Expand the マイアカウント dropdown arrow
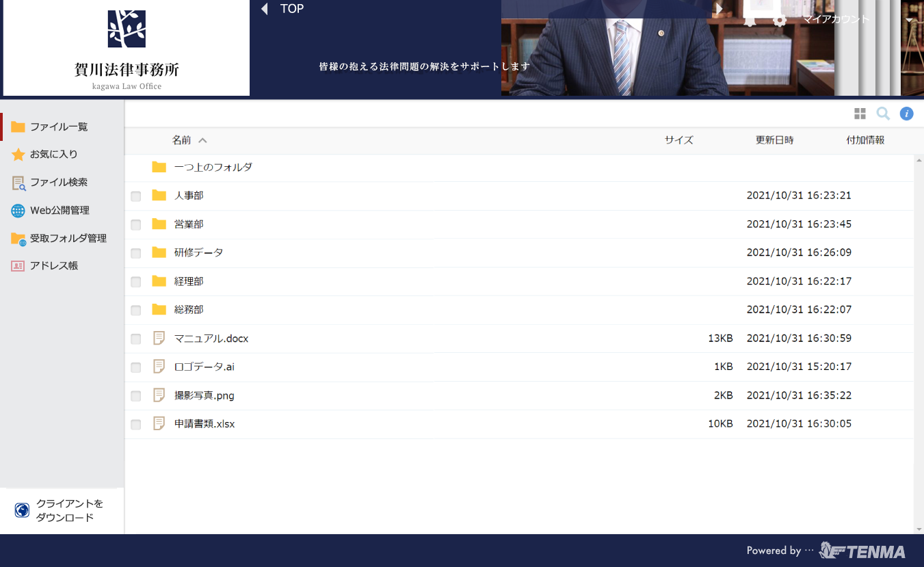The image size is (924, 567). pyautogui.click(x=909, y=20)
